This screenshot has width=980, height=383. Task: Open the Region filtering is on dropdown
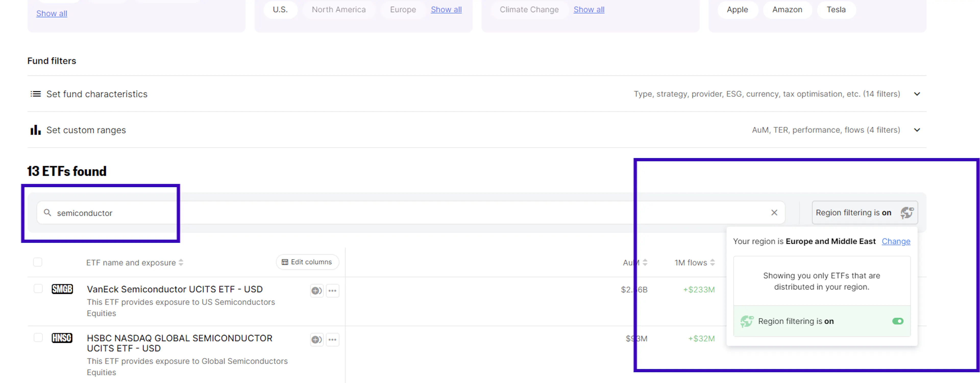(853, 212)
